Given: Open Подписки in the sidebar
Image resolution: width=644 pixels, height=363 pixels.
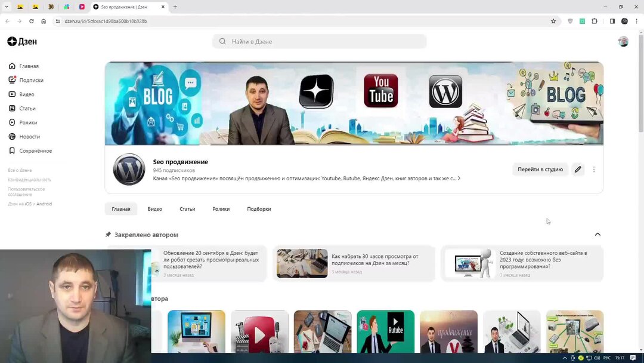Looking at the screenshot, I should tap(26, 80).
